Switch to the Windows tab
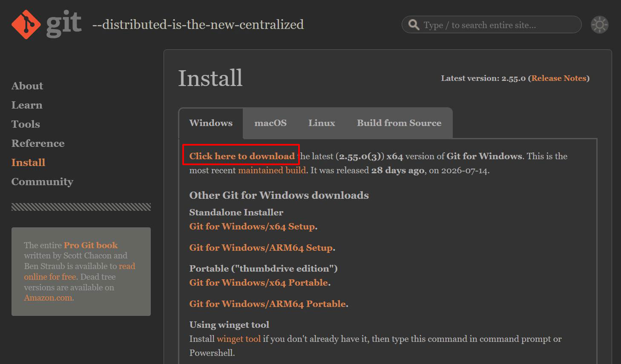The image size is (621, 364). 211,123
